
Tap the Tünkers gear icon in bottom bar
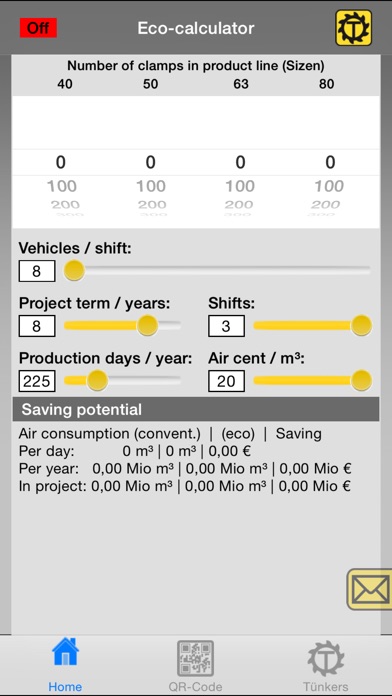(325, 658)
